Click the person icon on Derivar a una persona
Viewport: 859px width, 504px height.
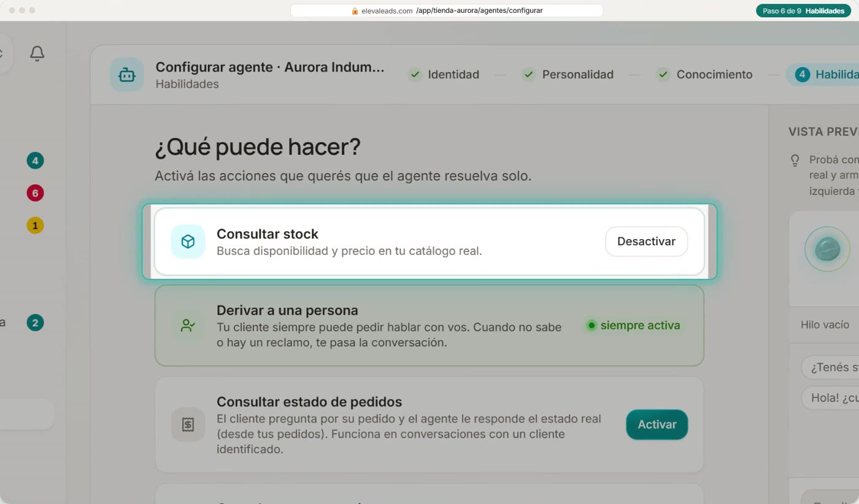pos(188,326)
